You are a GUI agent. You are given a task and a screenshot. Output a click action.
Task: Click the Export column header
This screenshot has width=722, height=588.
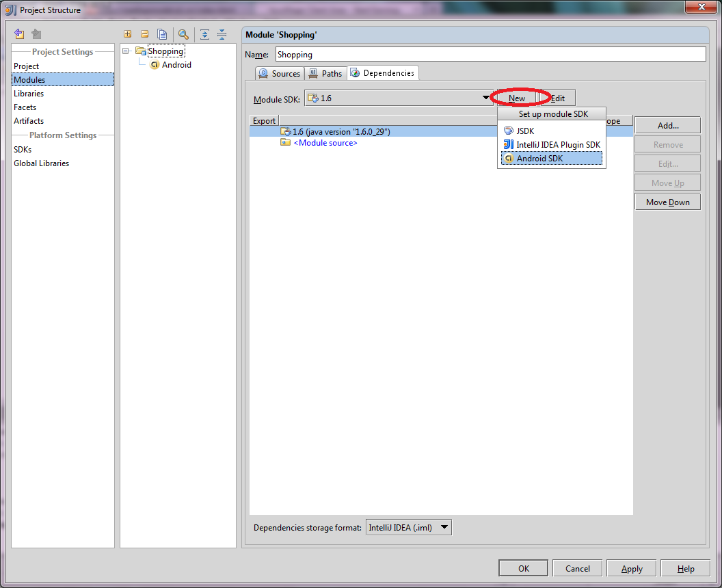(264, 120)
